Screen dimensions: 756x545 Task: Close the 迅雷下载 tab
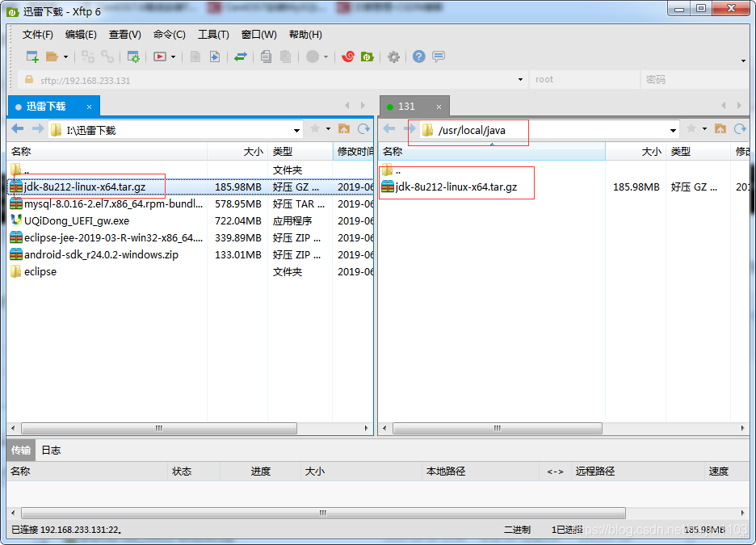(89, 107)
